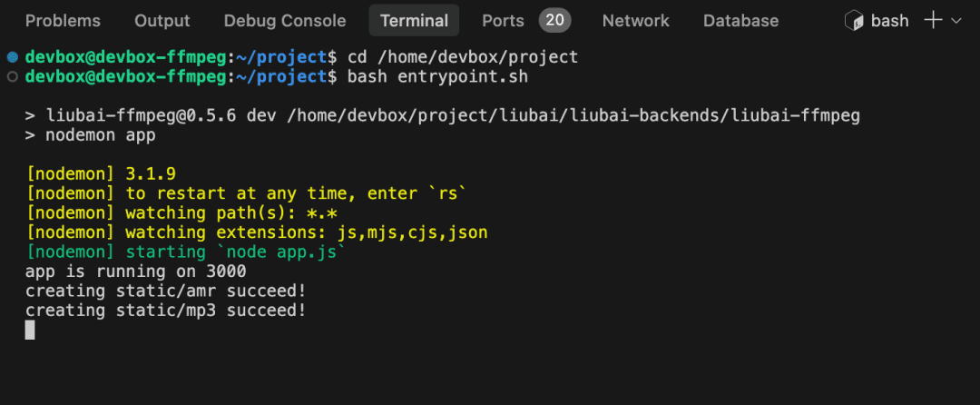Click the terminal cursor block
Screen dimensions: 980x405
30,330
